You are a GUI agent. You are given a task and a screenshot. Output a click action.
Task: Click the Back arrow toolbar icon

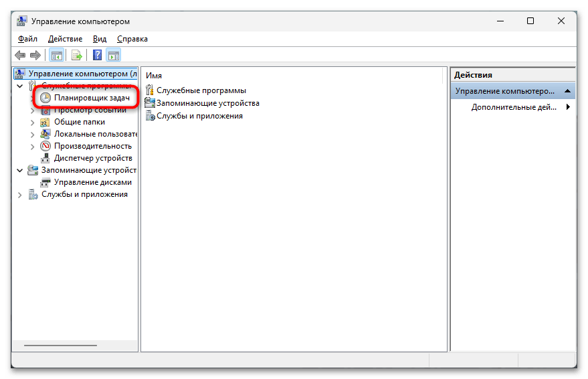[x=20, y=56]
